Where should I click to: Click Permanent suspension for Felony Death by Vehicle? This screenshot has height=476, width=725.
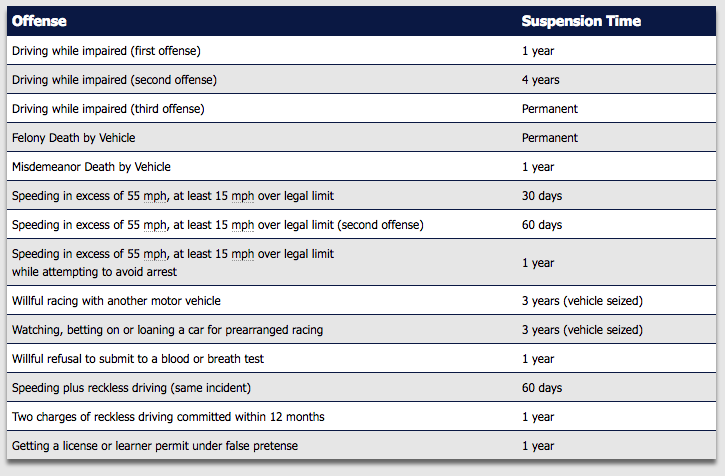pos(550,138)
